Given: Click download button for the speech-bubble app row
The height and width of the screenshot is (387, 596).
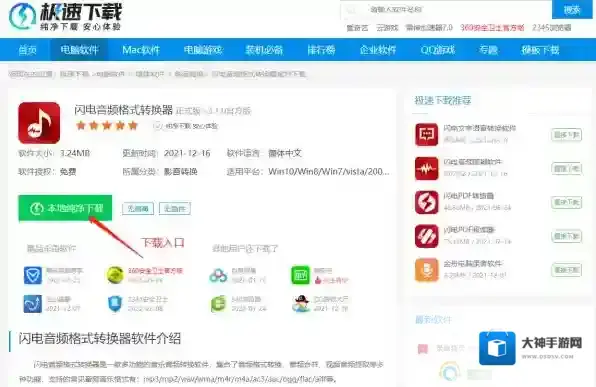Looking at the screenshot, I should [566, 135].
